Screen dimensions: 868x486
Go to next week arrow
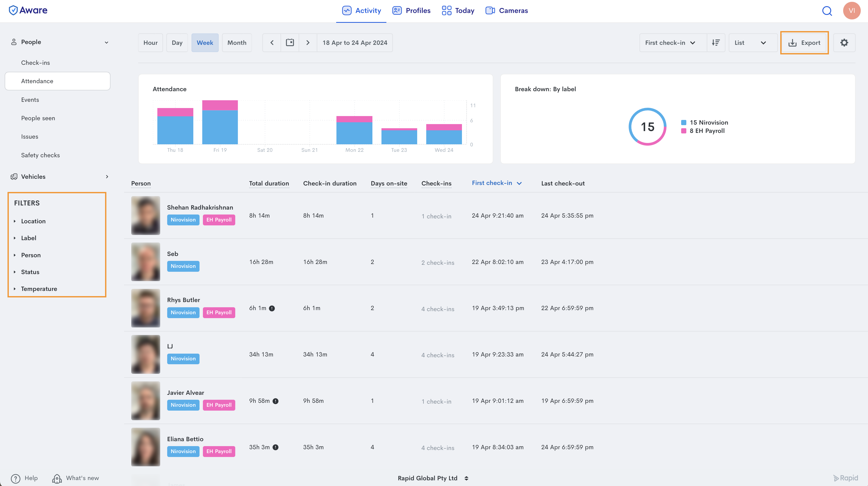pyautogui.click(x=308, y=42)
